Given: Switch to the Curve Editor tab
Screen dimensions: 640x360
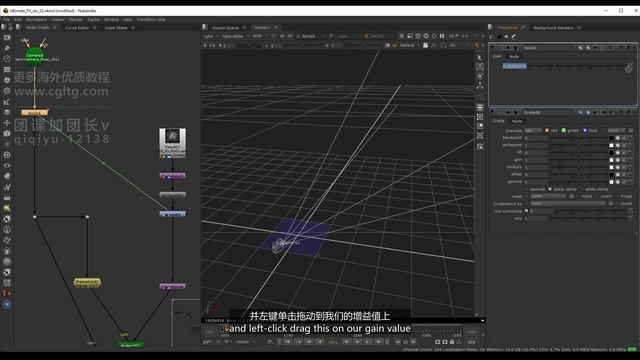Looking at the screenshot, I should (77, 28).
